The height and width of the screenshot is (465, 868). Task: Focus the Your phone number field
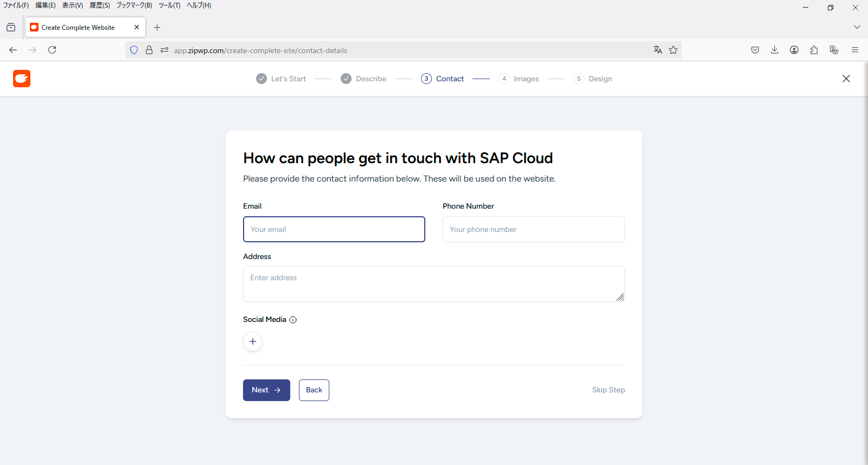coord(534,229)
